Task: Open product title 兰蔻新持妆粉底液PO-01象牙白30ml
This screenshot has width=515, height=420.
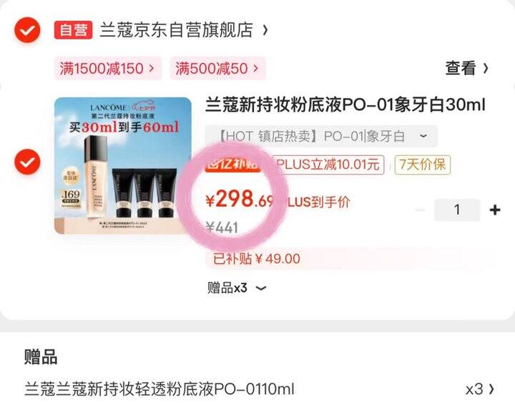Action: click(345, 105)
